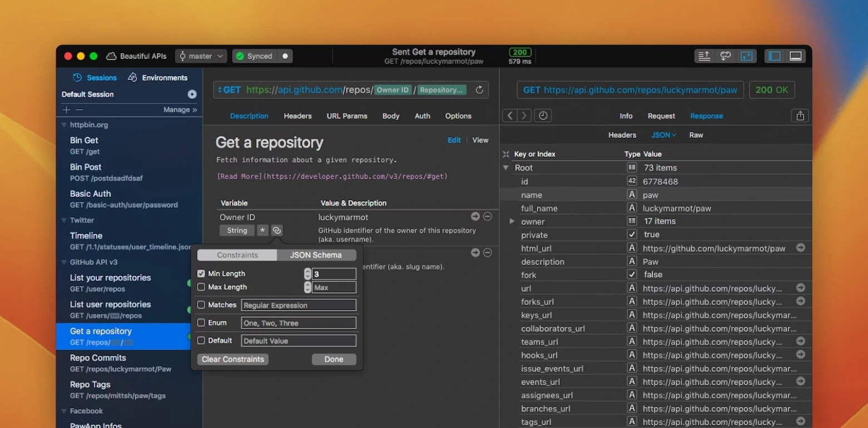This screenshot has height=428, width=868.
Task: Toggle the bottom panel layout button
Action: (x=796, y=56)
